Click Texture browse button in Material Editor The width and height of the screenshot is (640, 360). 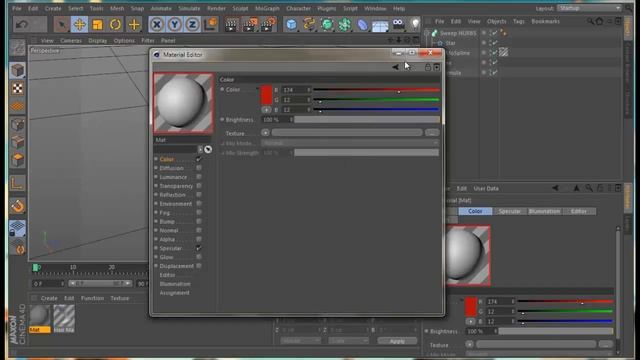432,133
